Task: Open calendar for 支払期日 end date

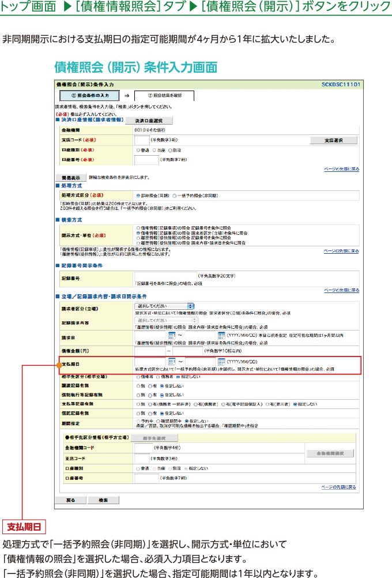Action: pos(221,362)
